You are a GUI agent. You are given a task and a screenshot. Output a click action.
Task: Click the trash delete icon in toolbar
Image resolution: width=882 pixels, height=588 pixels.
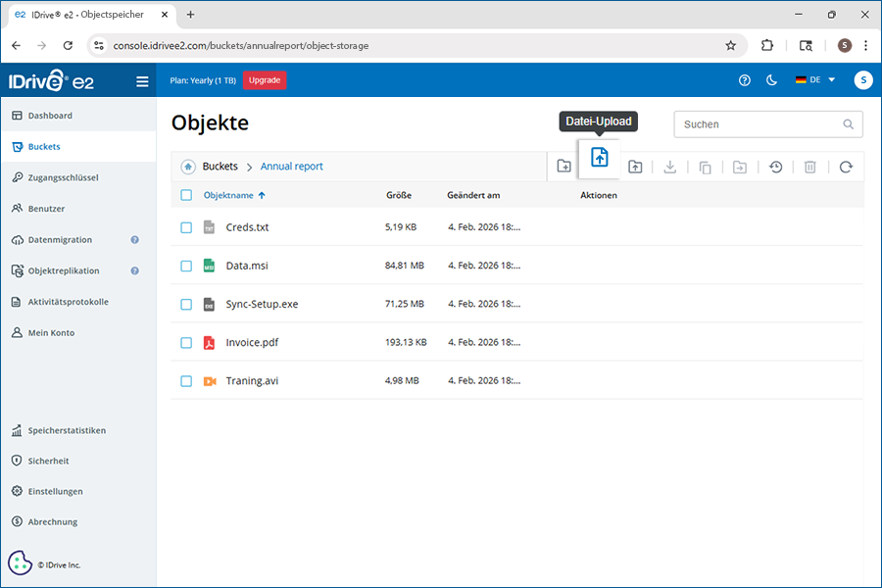coord(810,167)
